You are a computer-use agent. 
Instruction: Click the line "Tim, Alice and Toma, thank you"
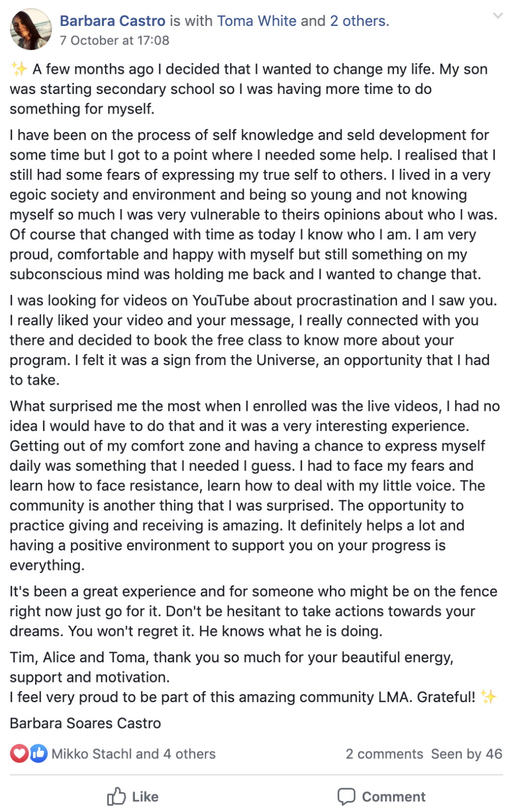click(232, 657)
